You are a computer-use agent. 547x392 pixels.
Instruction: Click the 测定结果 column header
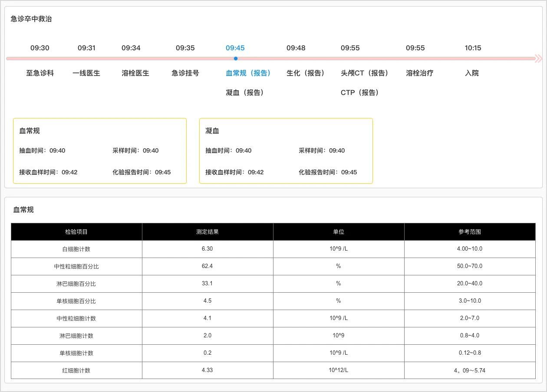coord(208,232)
